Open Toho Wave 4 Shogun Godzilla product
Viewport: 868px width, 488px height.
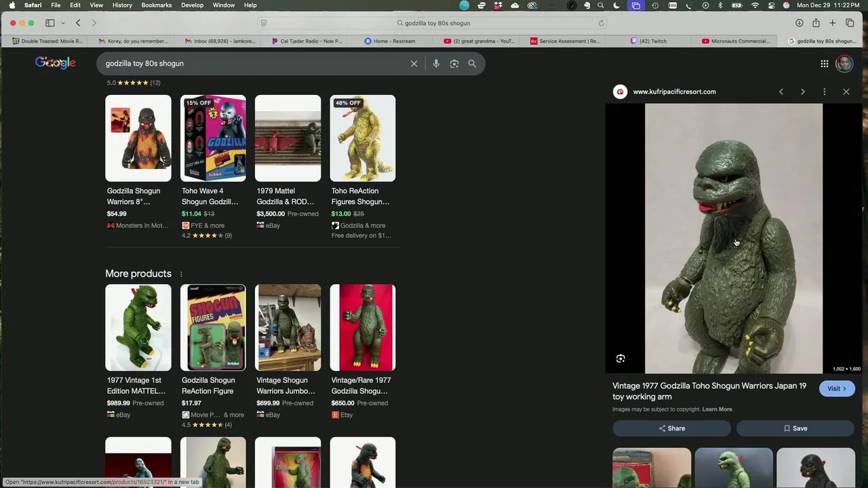(x=213, y=167)
